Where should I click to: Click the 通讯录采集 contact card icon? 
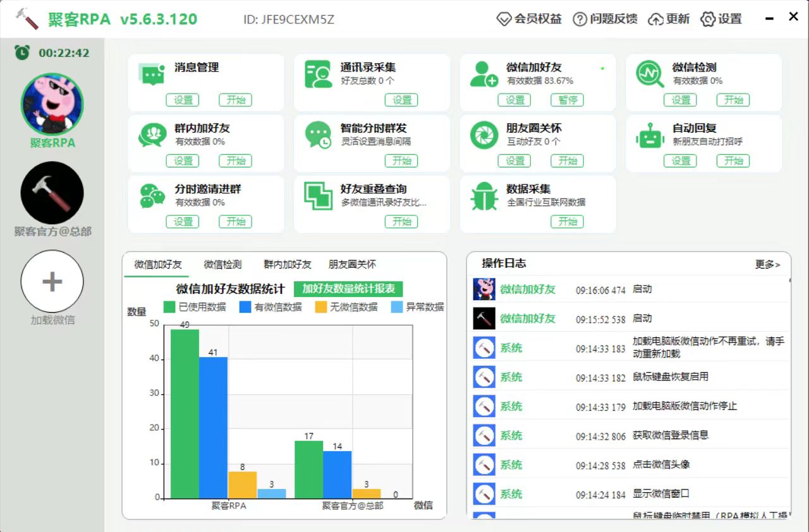pyautogui.click(x=318, y=74)
